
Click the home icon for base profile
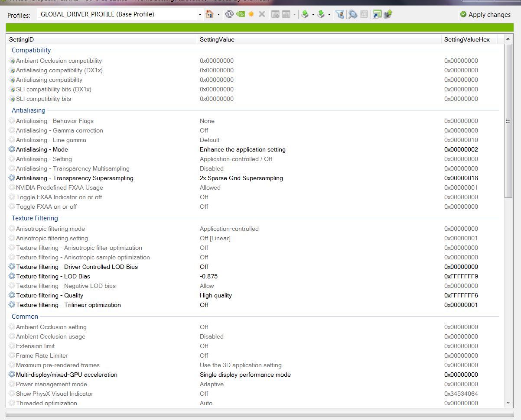pos(209,14)
